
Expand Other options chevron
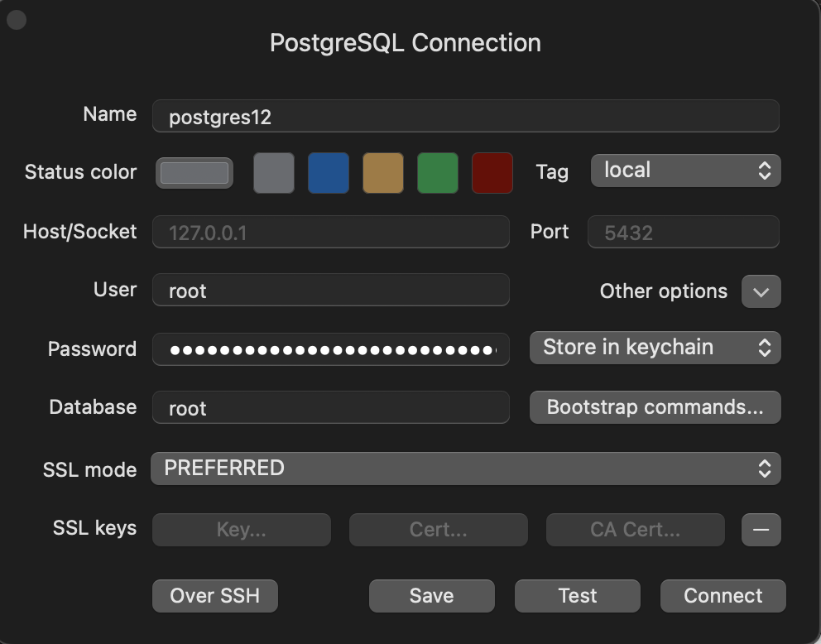[761, 291]
